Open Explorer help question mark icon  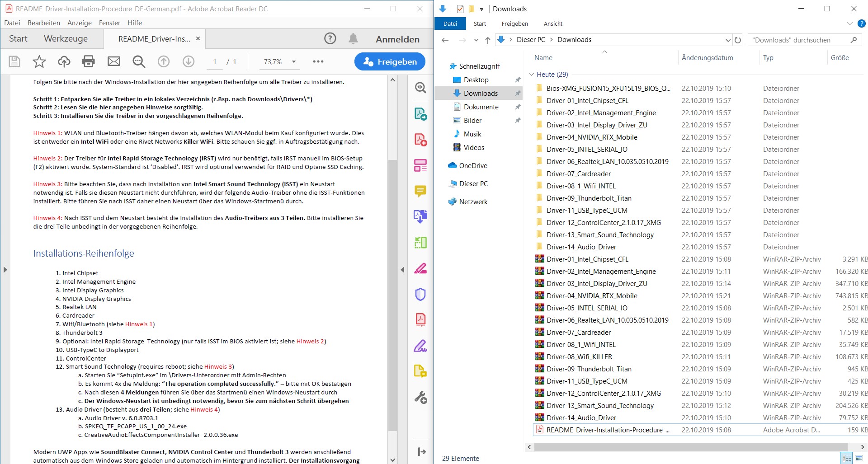point(862,23)
